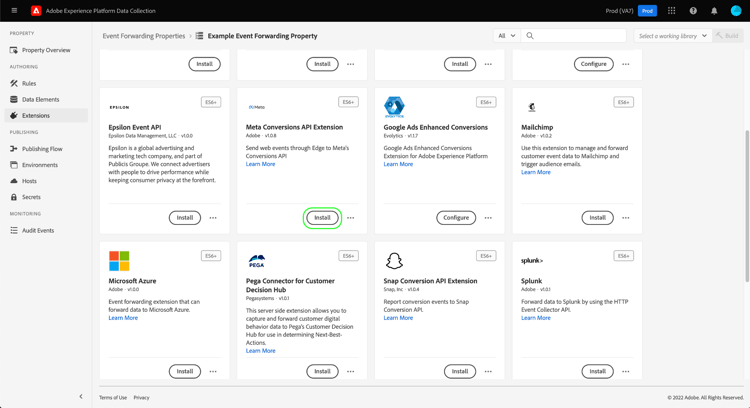Configure Google Ads Enhanced Conversions
Screen dimensions: 750x408
click(x=456, y=218)
